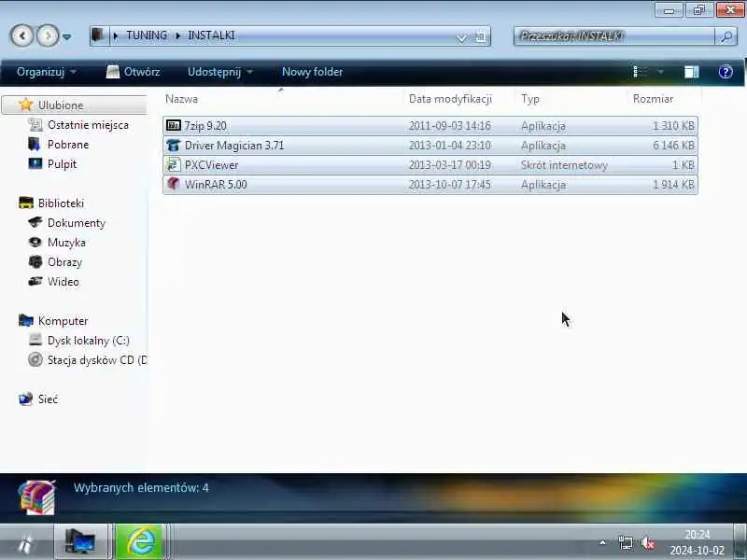Viewport: 747px width, 560px height.
Task: Select Sieć in the navigation pane
Action: (48, 399)
